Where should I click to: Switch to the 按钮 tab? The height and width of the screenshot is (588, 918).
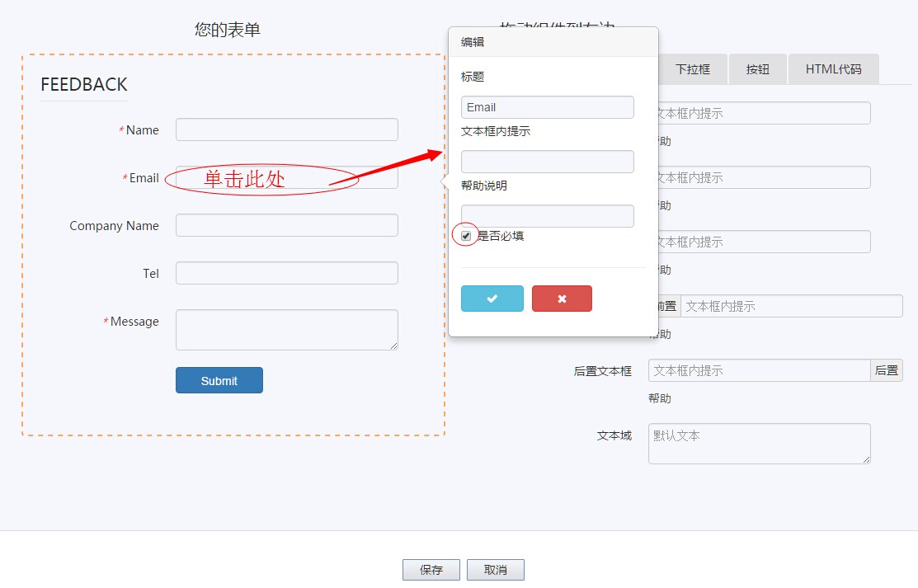coord(757,69)
